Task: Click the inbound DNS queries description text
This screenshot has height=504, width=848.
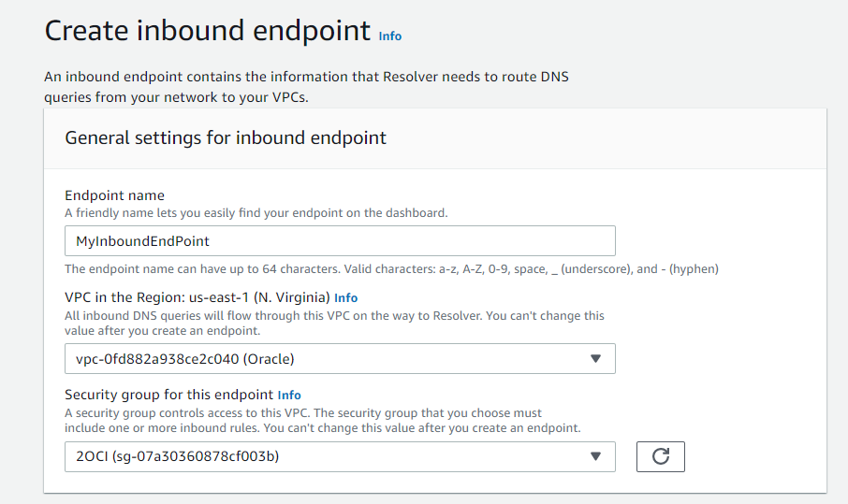Action: (334, 323)
